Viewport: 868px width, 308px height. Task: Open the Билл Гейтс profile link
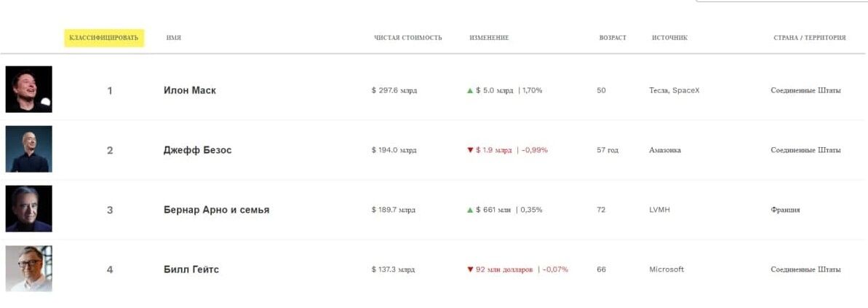[x=191, y=269]
